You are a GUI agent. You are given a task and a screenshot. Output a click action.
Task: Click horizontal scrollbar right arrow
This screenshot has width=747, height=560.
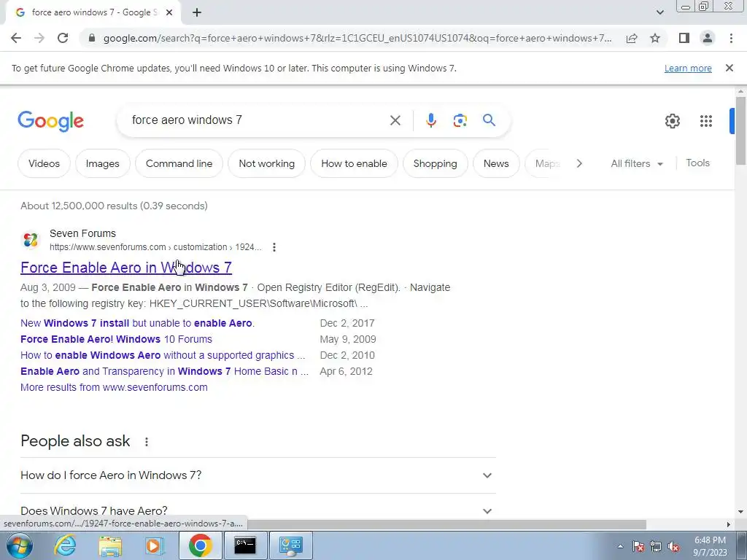[729, 524]
